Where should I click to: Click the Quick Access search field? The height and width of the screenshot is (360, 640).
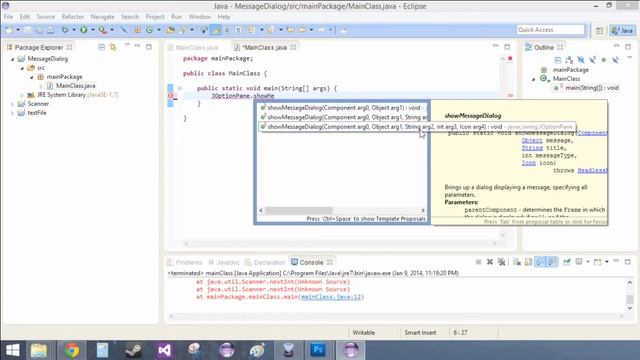pos(550,30)
